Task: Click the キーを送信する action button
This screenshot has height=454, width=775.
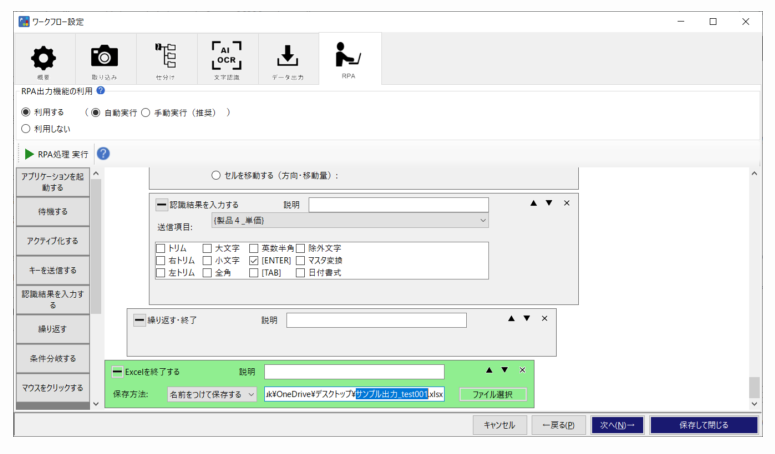Action: tap(53, 270)
